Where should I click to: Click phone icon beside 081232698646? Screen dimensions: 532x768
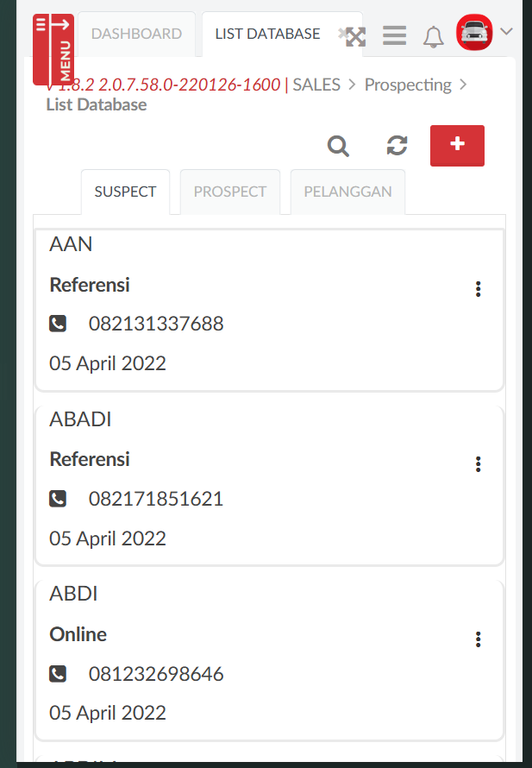click(x=58, y=673)
